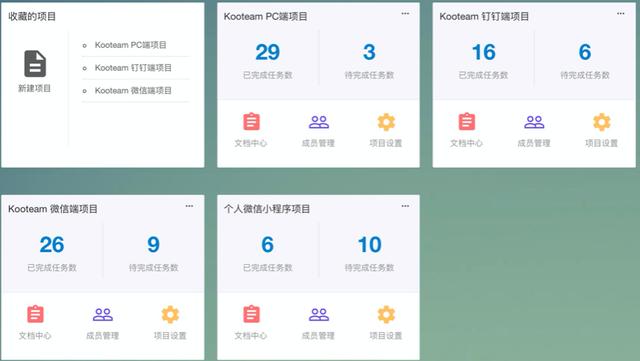
Task: Open 项目设置 gear in Kooteam 钉钉端项目 card
Action: pyautogui.click(x=602, y=122)
